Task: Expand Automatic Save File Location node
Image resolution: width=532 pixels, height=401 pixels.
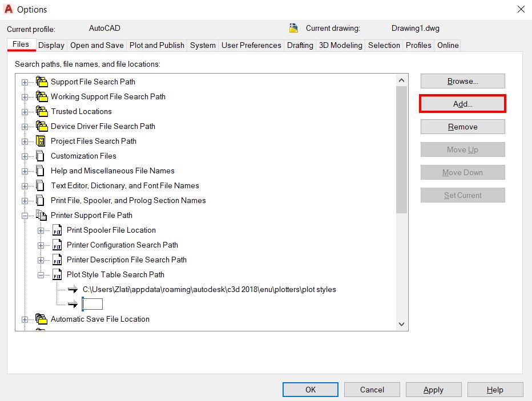Action: pyautogui.click(x=25, y=319)
